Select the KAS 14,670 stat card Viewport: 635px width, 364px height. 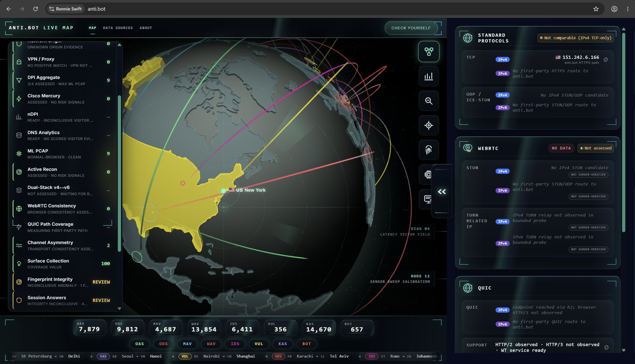click(x=319, y=328)
